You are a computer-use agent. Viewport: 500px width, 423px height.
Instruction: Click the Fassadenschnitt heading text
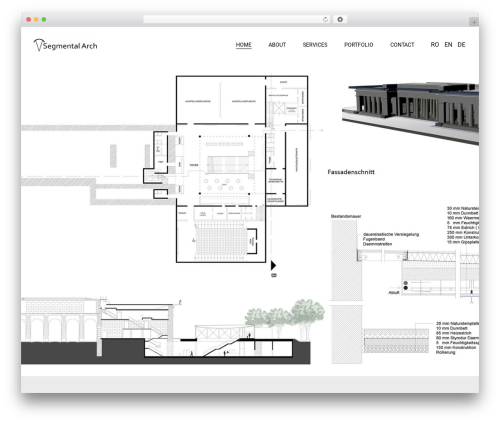click(x=351, y=172)
